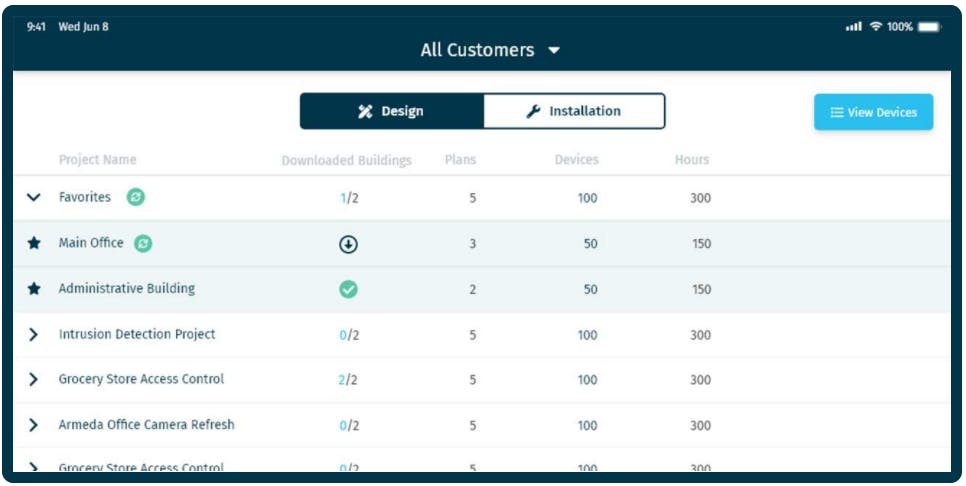Click the sync icon next to Favorites

point(136,197)
